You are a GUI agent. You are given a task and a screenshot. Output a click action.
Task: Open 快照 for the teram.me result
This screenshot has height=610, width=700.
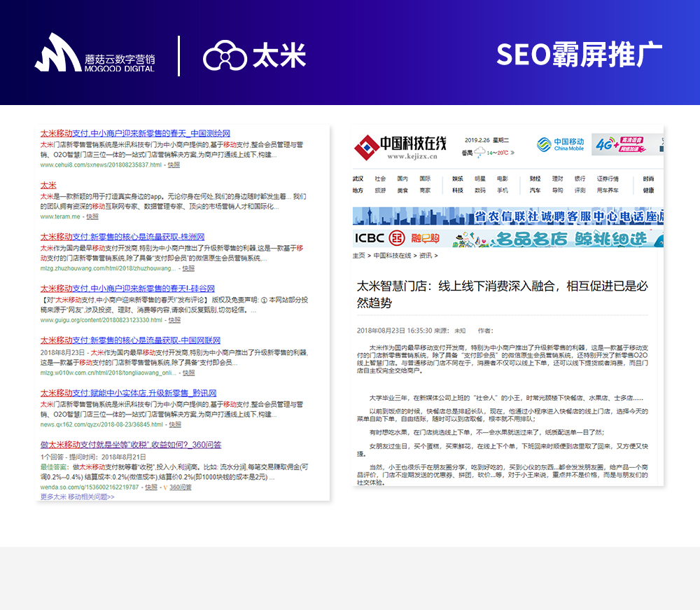click(x=92, y=216)
